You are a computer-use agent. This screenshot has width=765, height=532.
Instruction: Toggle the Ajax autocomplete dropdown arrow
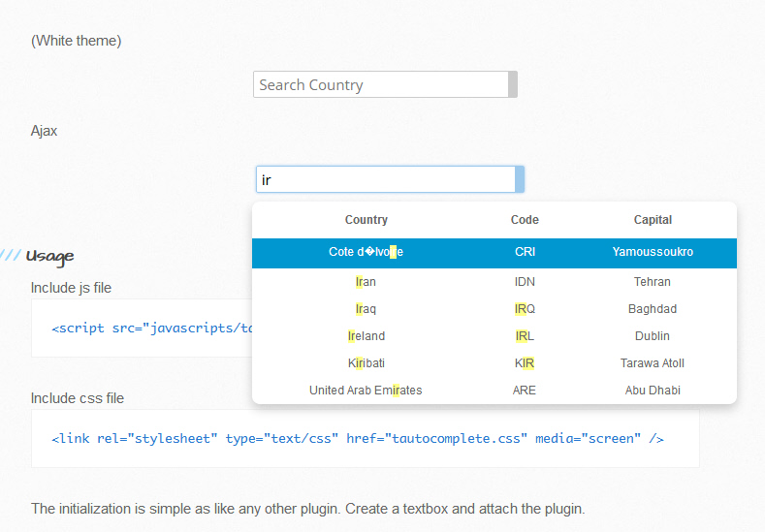pyautogui.click(x=520, y=180)
